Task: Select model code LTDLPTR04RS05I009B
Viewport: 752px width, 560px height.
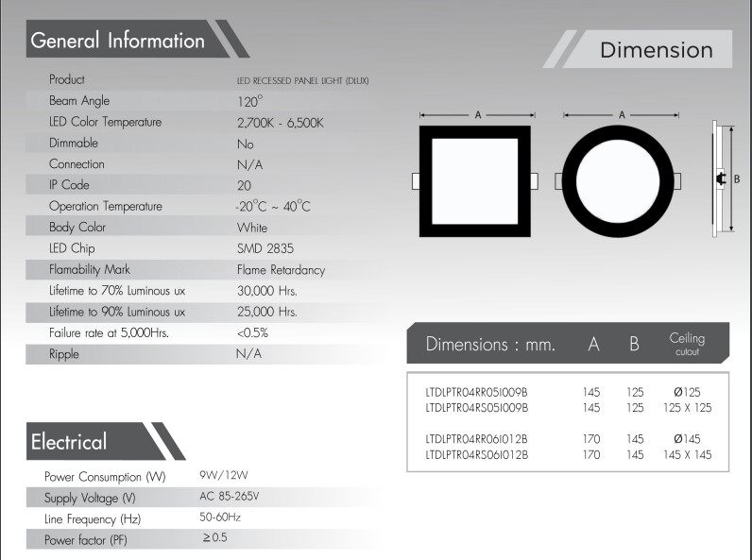Action: pos(477,408)
